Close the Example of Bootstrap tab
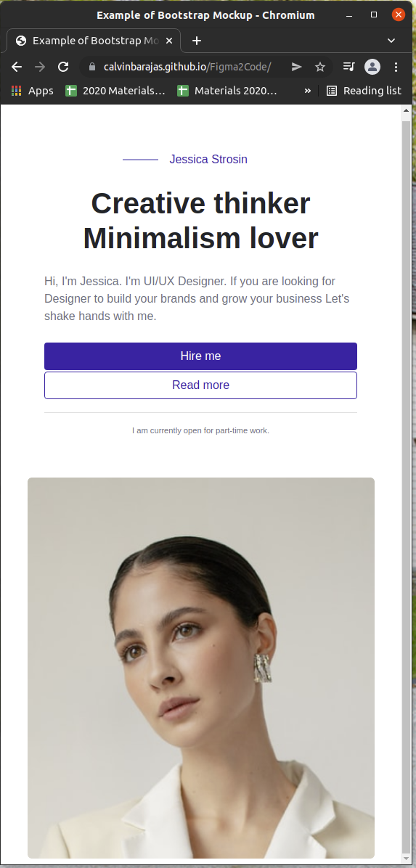The width and height of the screenshot is (416, 868). click(169, 41)
